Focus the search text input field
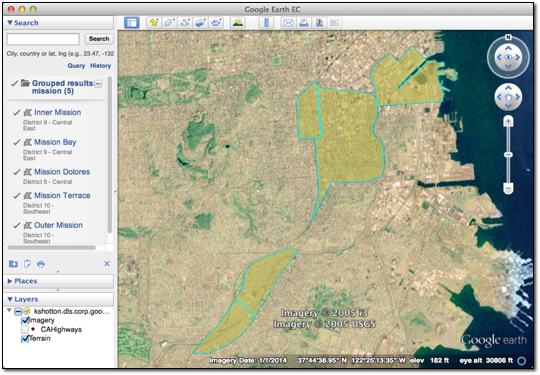Viewport: 540px width, 375px height. (43, 39)
